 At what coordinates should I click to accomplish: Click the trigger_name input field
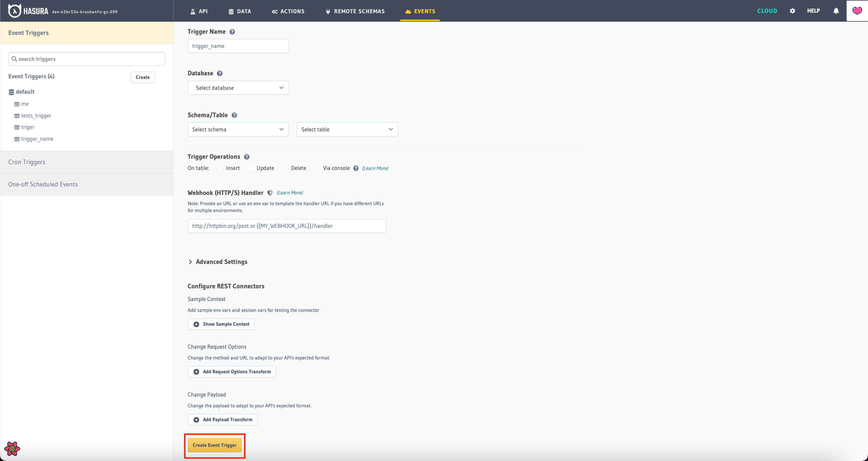pyautogui.click(x=238, y=46)
